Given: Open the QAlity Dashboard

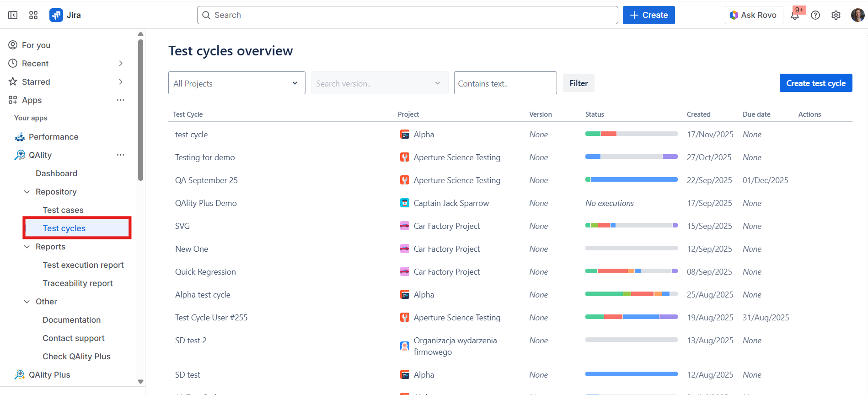Looking at the screenshot, I should [56, 173].
